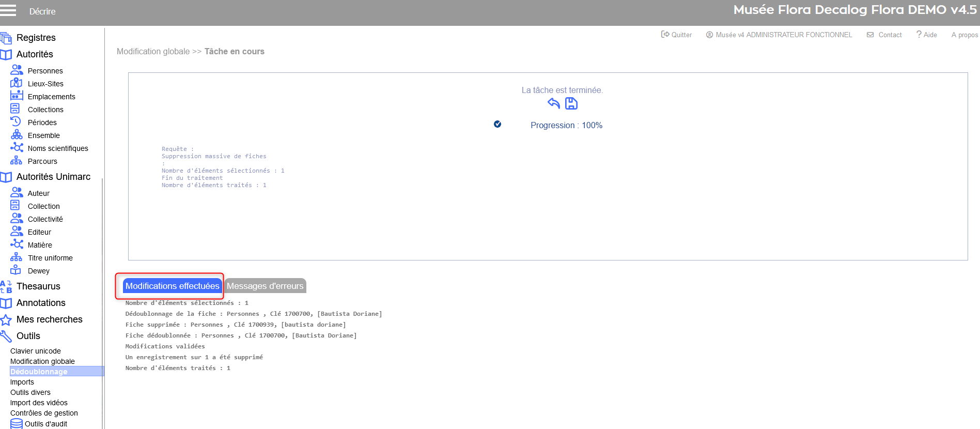This screenshot has height=429, width=980.
Task: Open Modification globale in Outils
Action: 42,361
